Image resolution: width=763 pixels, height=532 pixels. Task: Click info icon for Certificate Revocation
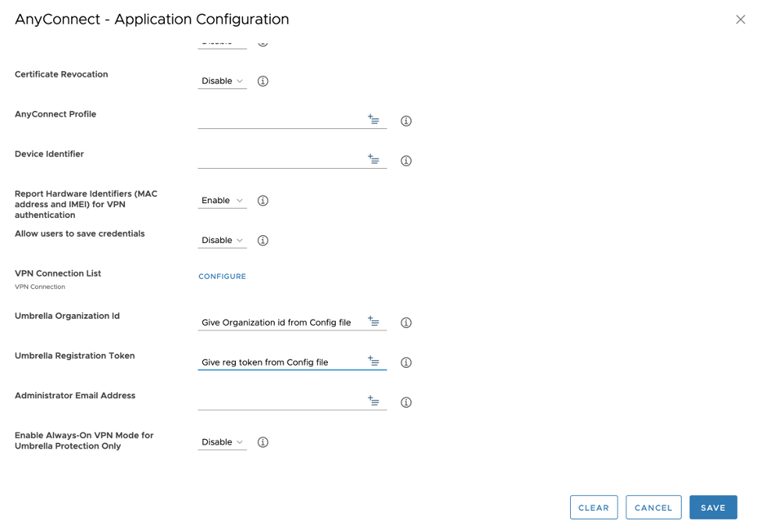[x=262, y=81]
